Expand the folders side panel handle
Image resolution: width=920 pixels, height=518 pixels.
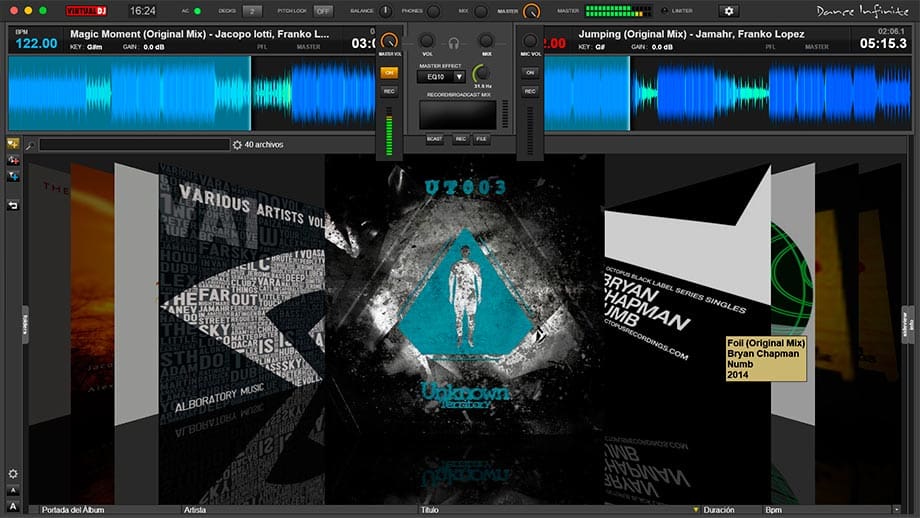[x=25, y=324]
